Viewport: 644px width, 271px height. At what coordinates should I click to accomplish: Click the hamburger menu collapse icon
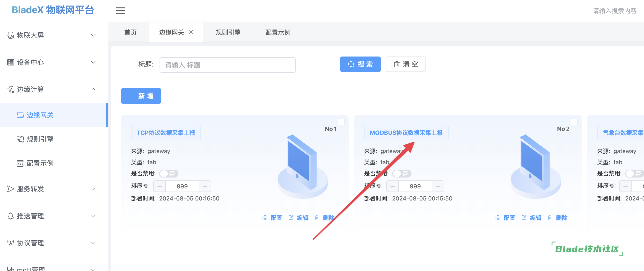point(120,10)
